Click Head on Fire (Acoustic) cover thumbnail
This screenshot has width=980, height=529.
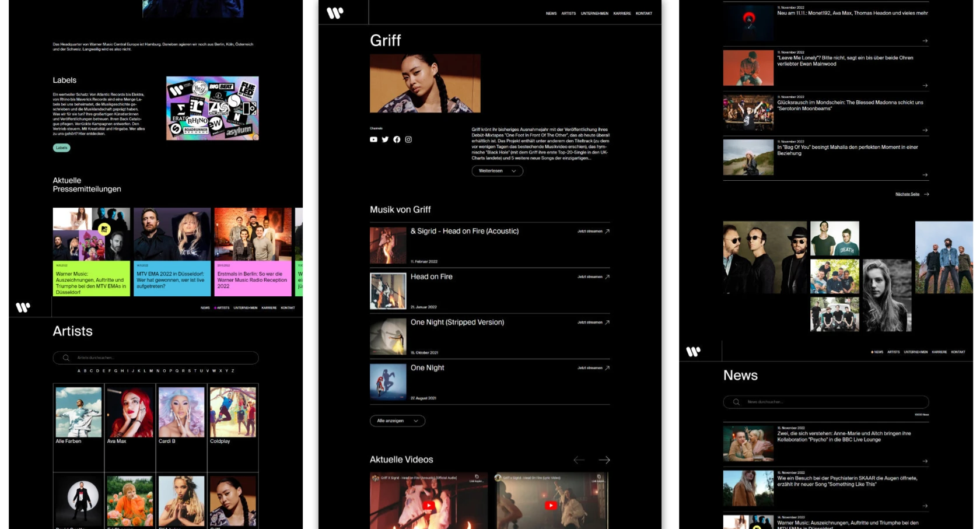[x=388, y=246]
